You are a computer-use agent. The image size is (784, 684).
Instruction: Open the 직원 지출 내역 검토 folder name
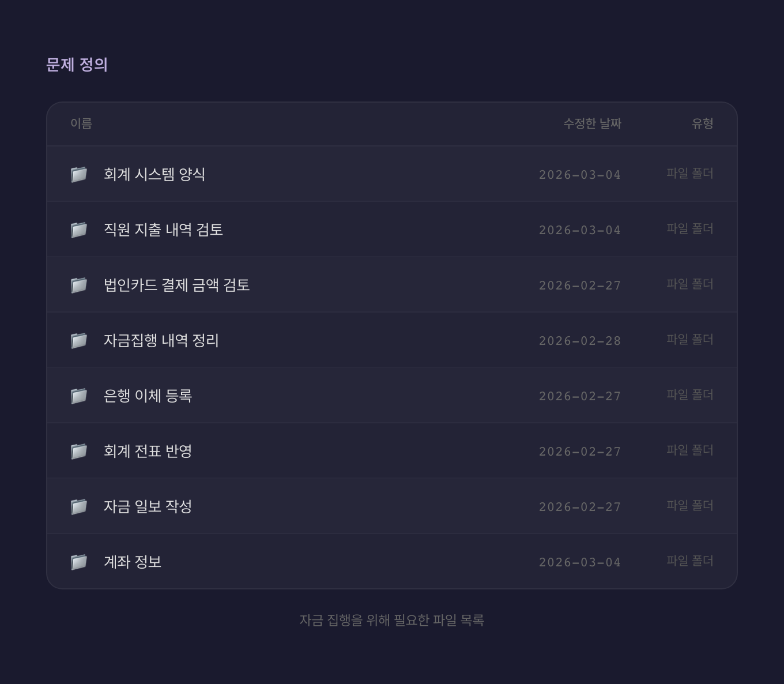163,230
